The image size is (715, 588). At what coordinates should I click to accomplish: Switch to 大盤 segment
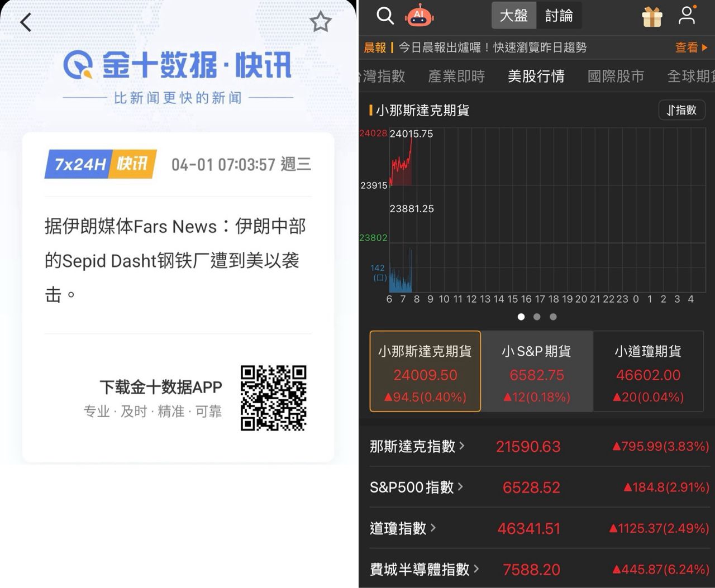513,16
